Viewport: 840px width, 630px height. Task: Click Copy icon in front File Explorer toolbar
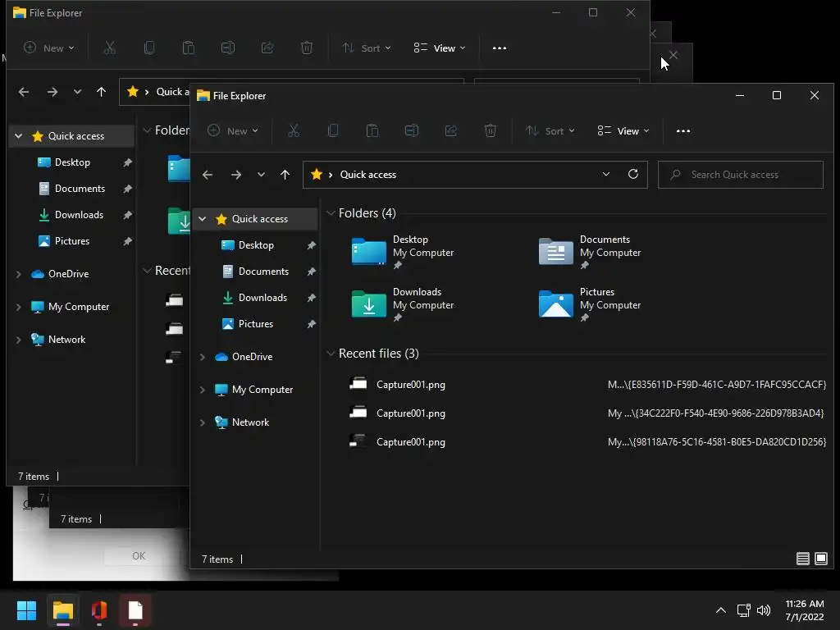(x=333, y=130)
